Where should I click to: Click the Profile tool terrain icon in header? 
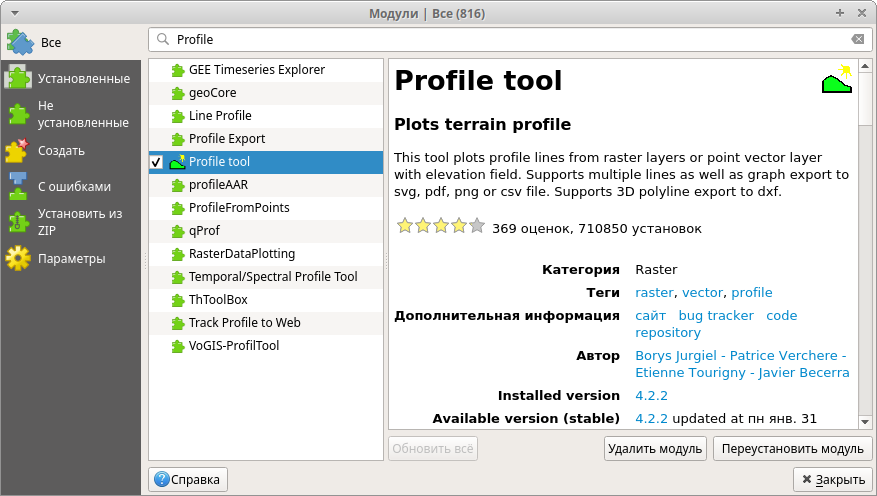pos(836,80)
